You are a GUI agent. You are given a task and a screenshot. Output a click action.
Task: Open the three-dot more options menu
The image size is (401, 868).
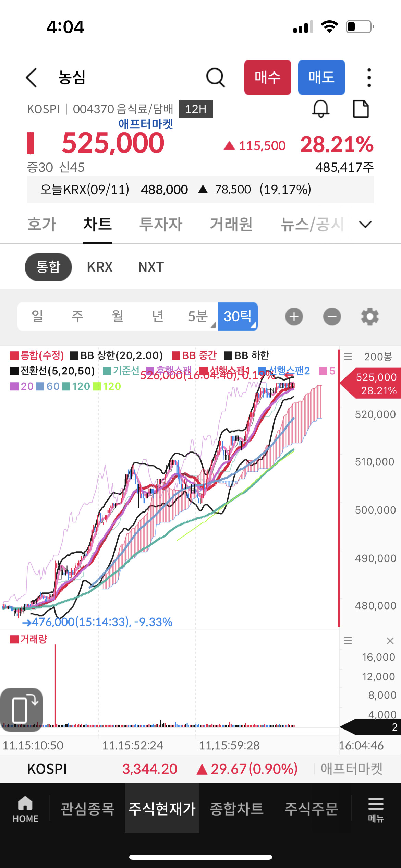point(369,77)
